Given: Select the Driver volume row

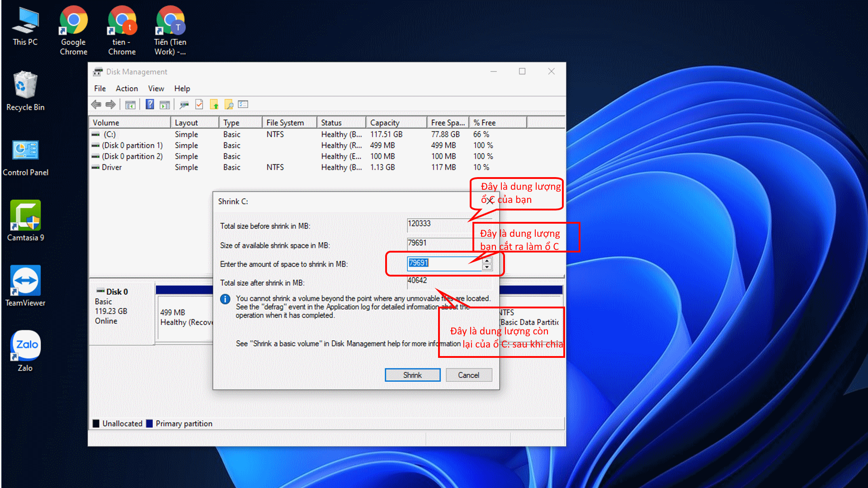Looking at the screenshot, I should coord(112,167).
